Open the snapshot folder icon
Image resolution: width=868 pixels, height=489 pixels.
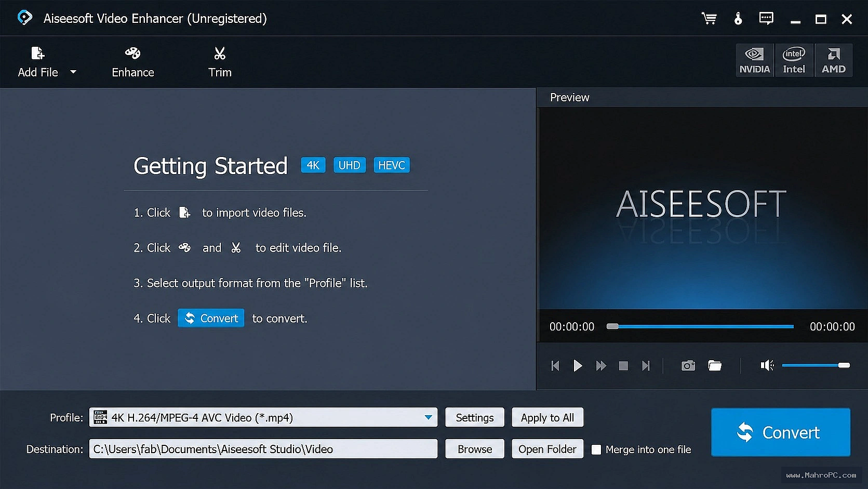coord(715,366)
